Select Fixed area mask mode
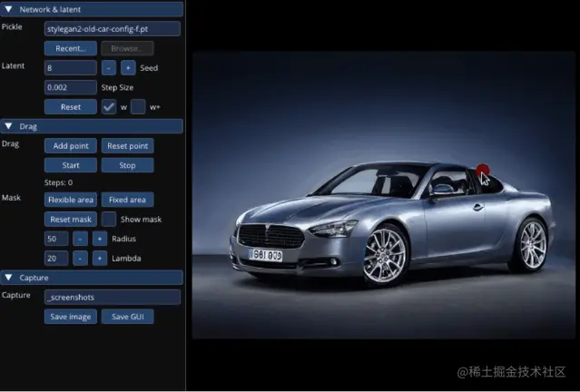Image resolution: width=580 pixels, height=392 pixels. [128, 200]
